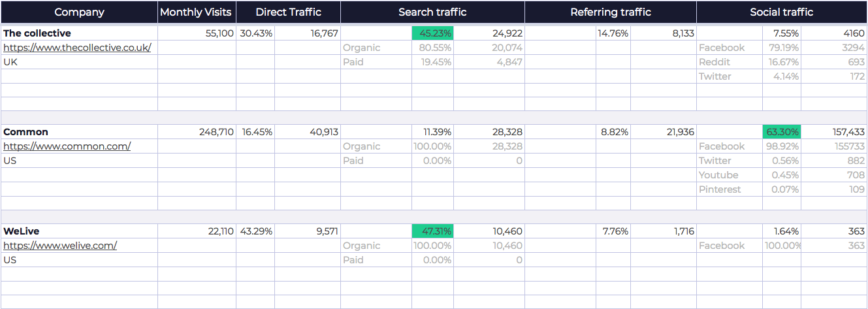The image size is (868, 309).
Task: Click the highlighted 45.23% search cell
Action: [x=432, y=33]
